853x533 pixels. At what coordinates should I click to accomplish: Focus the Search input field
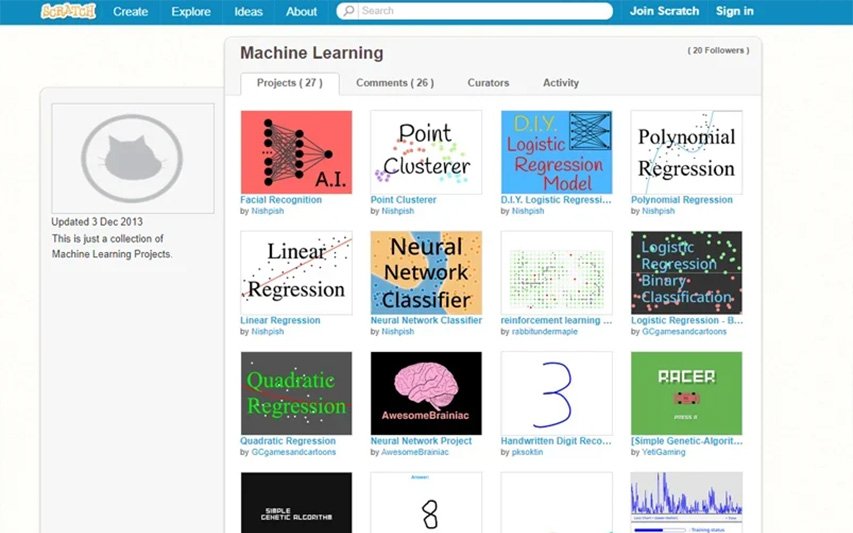pos(474,11)
